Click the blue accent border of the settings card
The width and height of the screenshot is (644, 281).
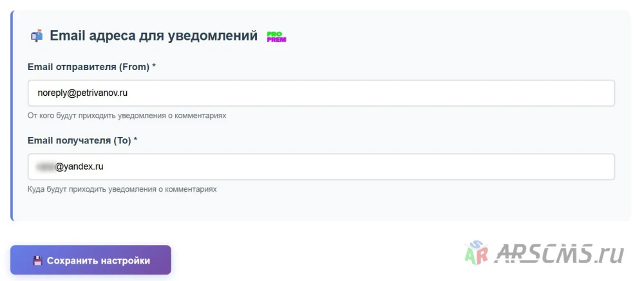click(x=12, y=116)
